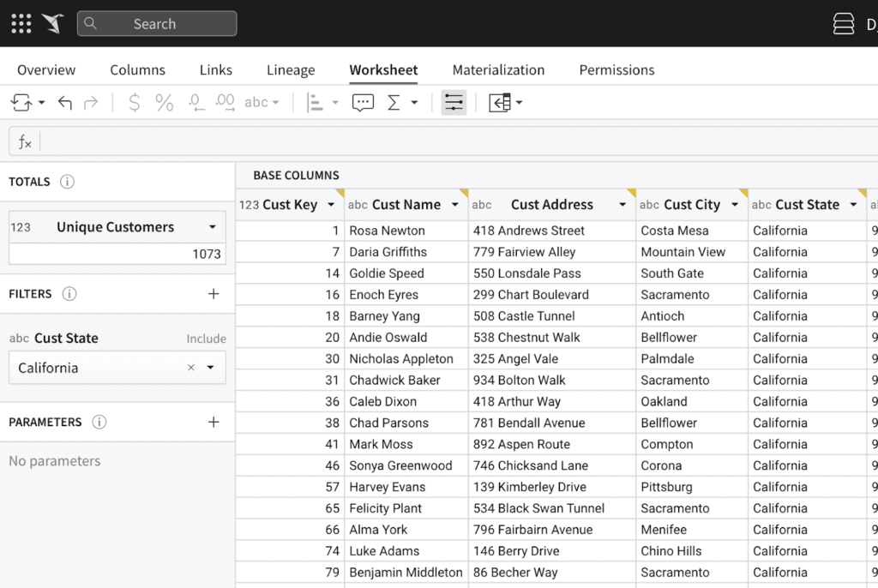Open the comment speech bubble

(363, 103)
